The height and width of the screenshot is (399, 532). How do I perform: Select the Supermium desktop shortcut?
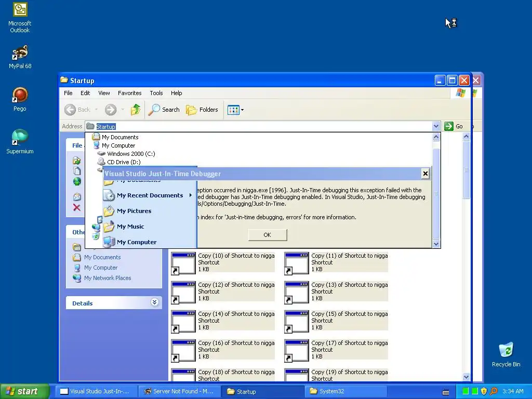(20, 142)
